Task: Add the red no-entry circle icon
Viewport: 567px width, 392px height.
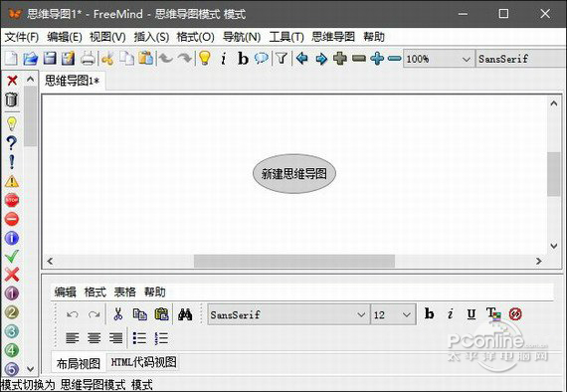Action: 12,219
